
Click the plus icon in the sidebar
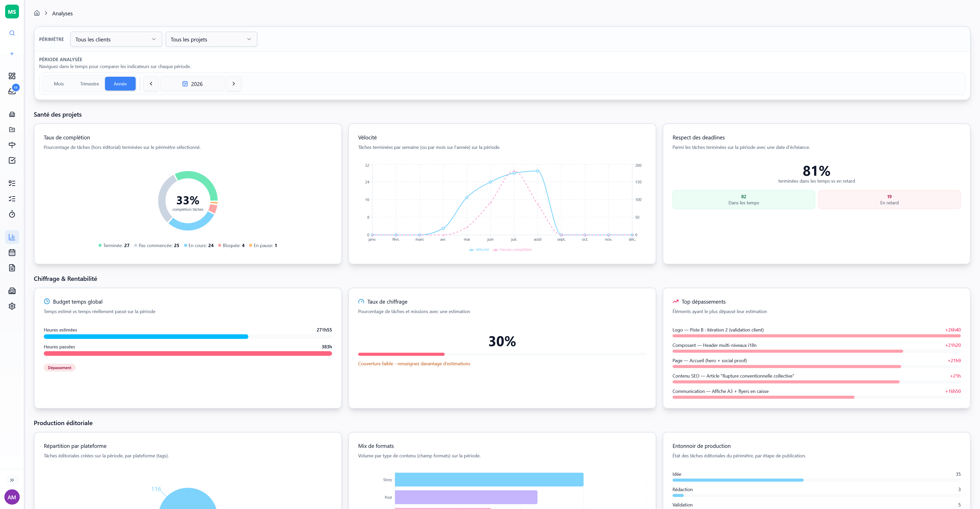pyautogui.click(x=12, y=54)
